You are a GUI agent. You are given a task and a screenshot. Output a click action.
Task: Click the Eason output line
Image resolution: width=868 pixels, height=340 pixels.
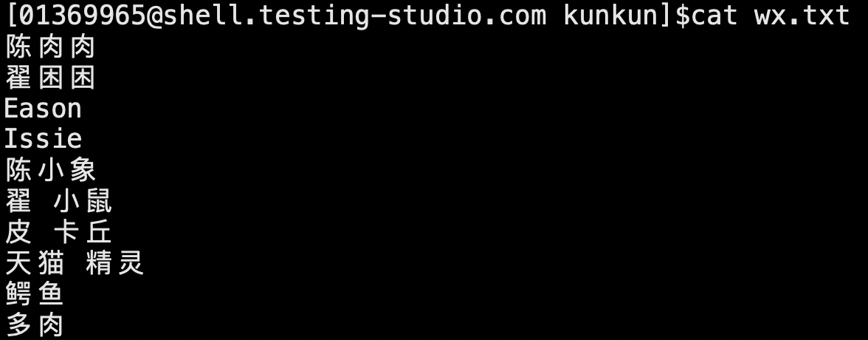[x=43, y=108]
